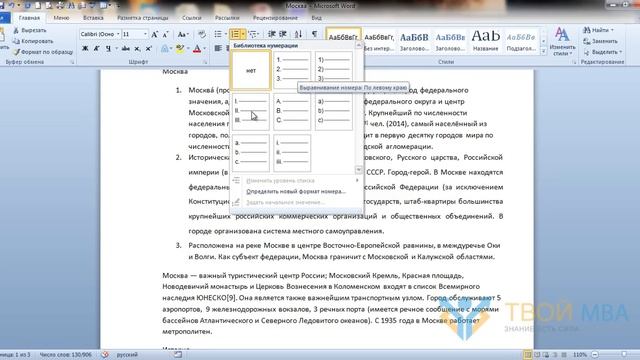Click the zoom out minus button

point(595,355)
